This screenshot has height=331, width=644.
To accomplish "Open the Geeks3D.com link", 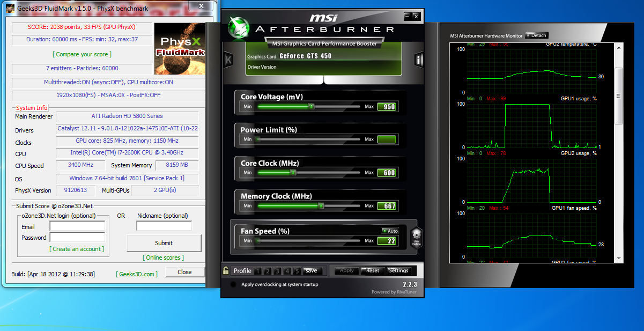I will coord(137,274).
